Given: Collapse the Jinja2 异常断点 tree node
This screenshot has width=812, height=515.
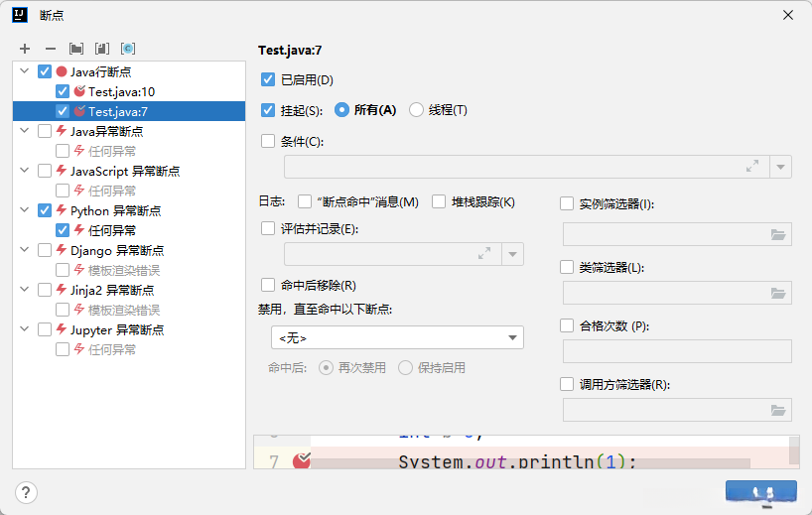Looking at the screenshot, I should 25,290.
